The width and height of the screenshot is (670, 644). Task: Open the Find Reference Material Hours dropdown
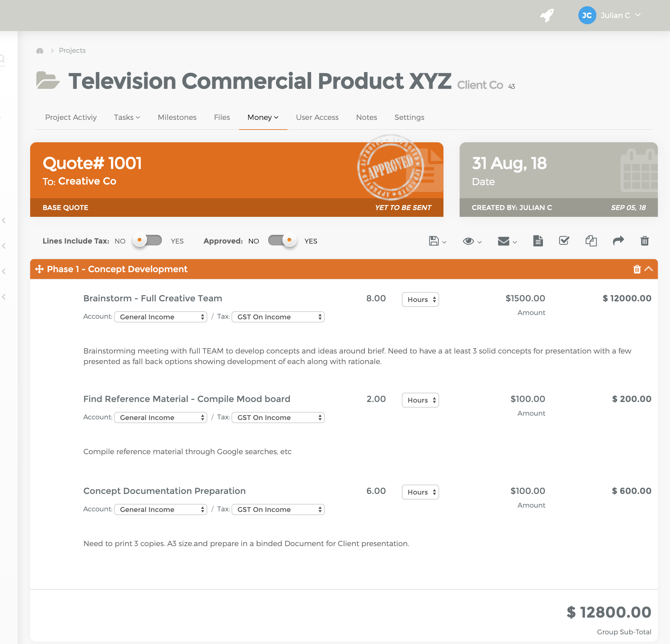tap(420, 400)
